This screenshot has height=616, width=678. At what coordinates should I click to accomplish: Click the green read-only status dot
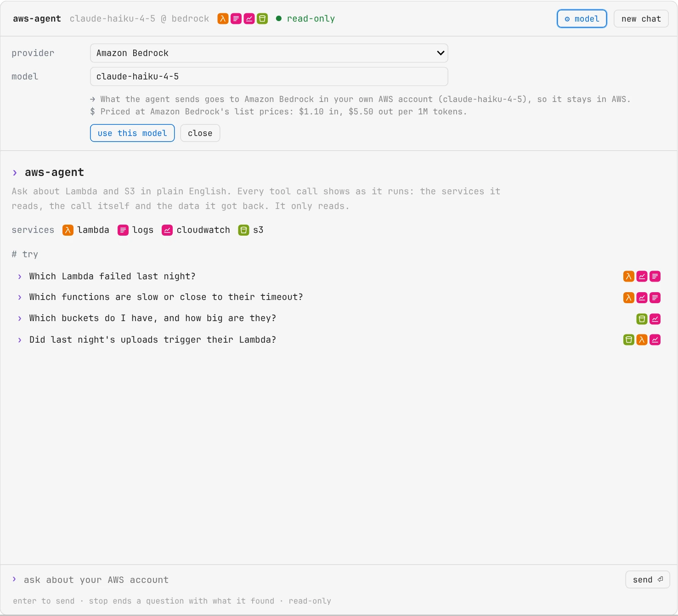point(279,19)
